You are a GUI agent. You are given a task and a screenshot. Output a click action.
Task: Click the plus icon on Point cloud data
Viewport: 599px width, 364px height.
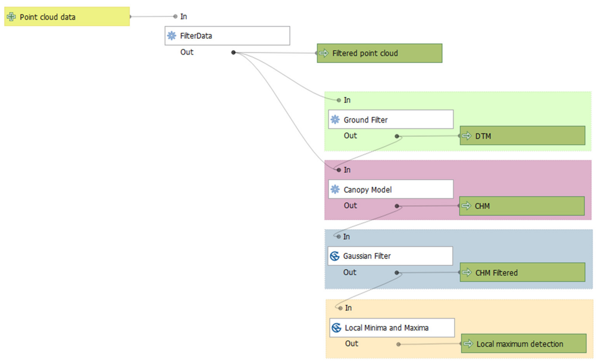tap(11, 17)
